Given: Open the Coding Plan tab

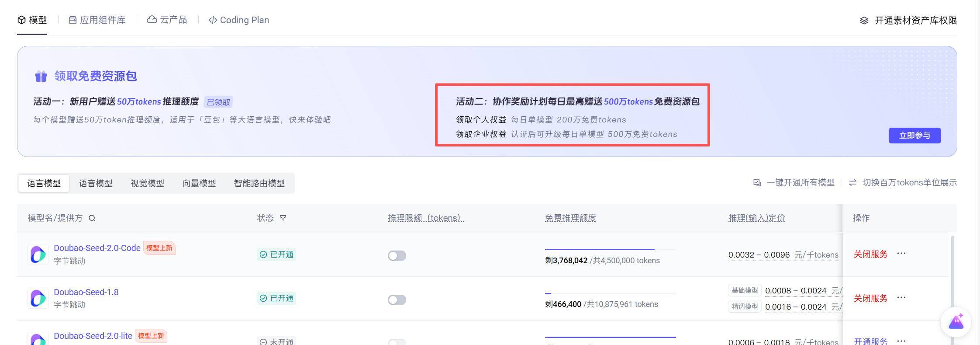Looking at the screenshot, I should point(239,20).
